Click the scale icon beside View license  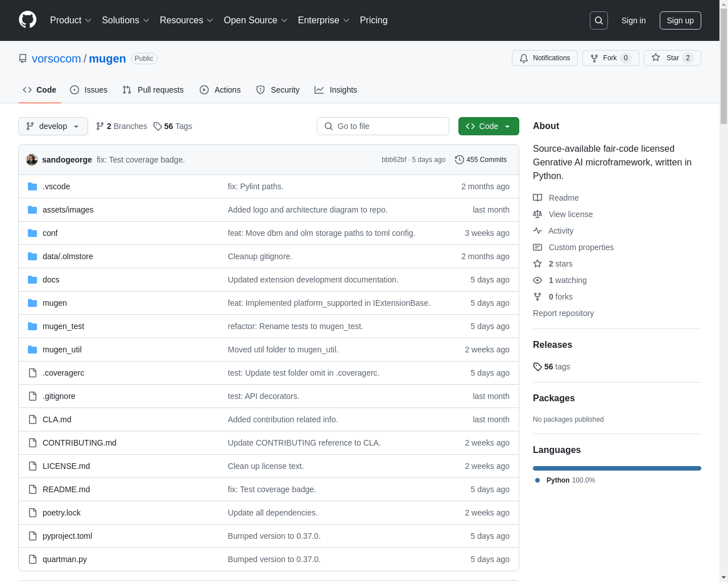tap(537, 214)
